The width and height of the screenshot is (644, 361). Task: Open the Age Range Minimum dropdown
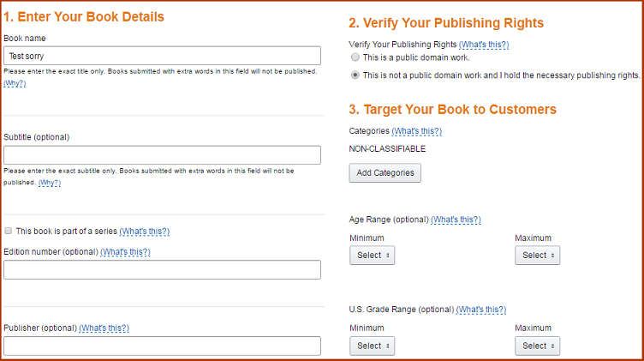coord(373,255)
